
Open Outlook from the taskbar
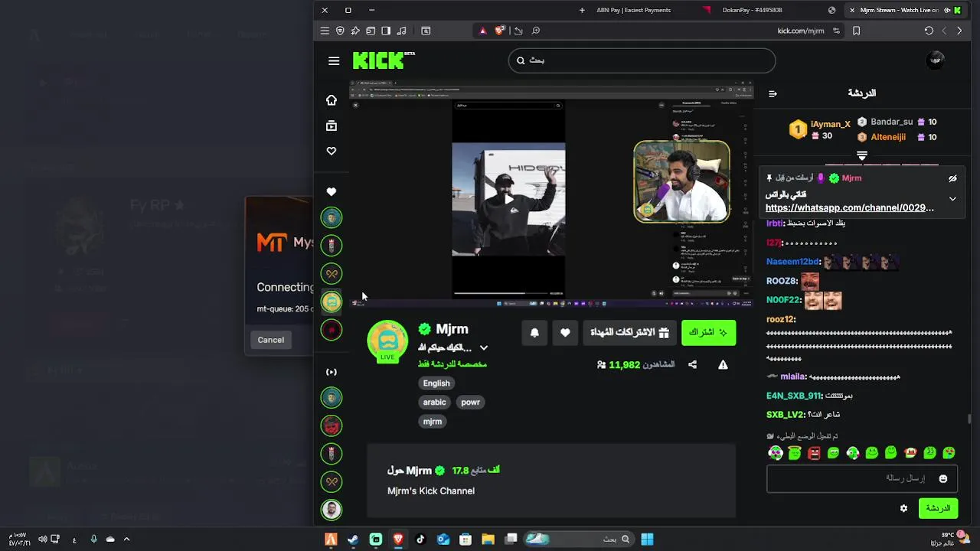(443, 540)
